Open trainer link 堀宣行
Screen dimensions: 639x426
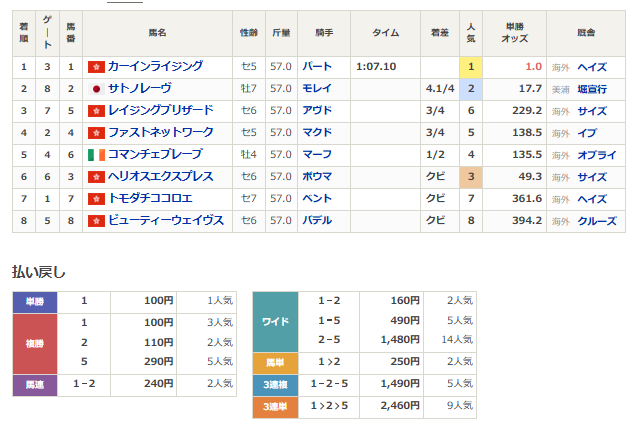pyautogui.click(x=593, y=89)
